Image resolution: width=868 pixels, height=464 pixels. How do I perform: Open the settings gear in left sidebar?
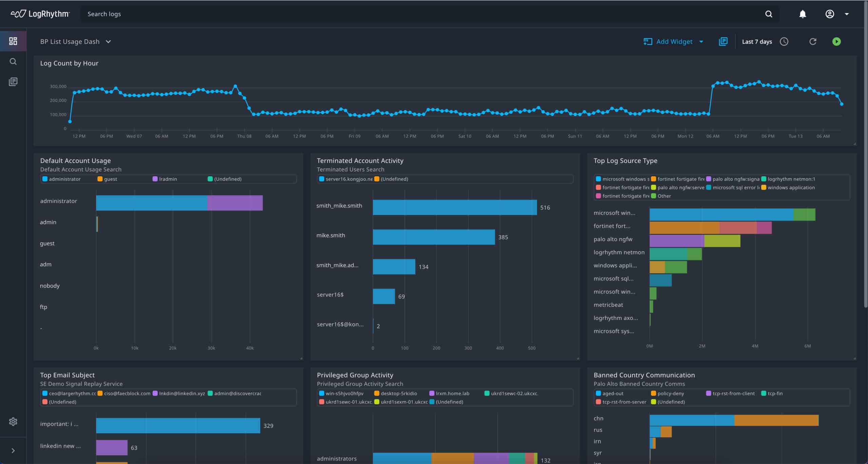pos(13,421)
